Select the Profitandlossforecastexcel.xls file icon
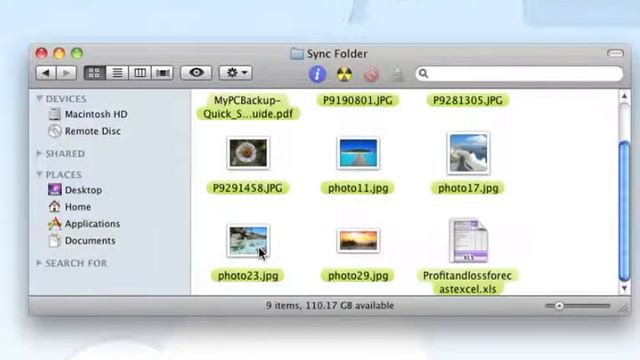The height and width of the screenshot is (360, 640). [x=468, y=240]
